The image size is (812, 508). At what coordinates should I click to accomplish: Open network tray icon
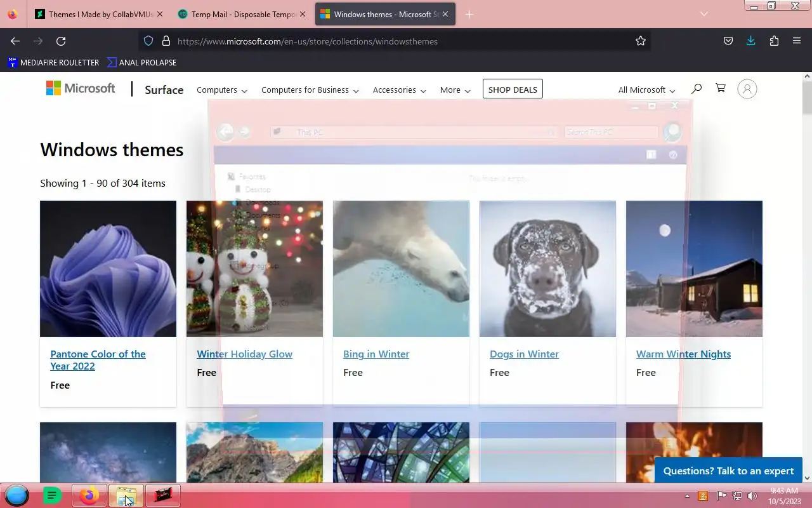737,496
